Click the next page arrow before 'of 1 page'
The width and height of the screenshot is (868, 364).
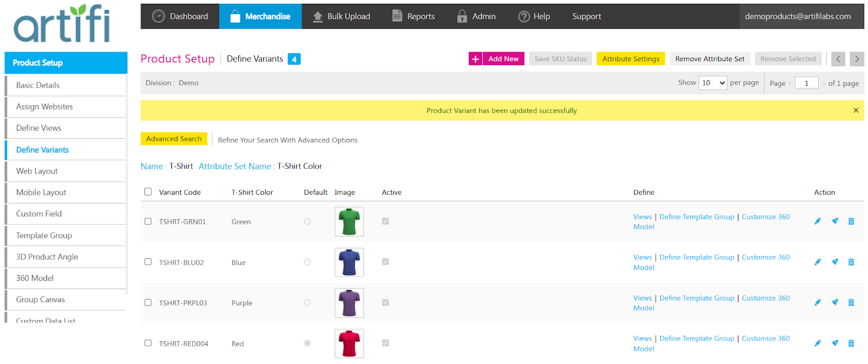824,84
